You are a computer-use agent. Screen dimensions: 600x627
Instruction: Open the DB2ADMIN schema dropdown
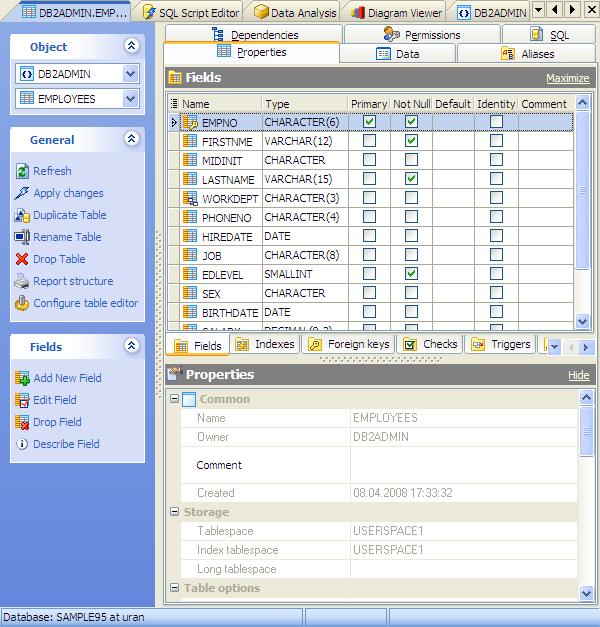tap(130, 74)
